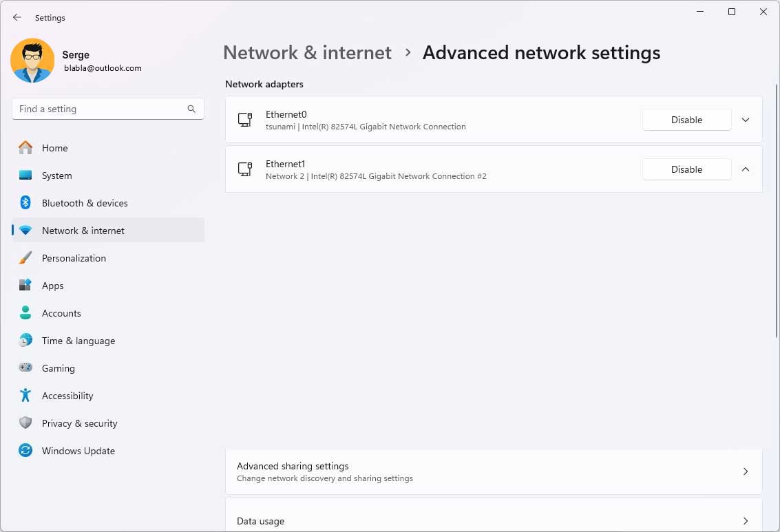Select Personalization paintbrush icon
The width and height of the screenshot is (780, 532).
click(x=25, y=258)
